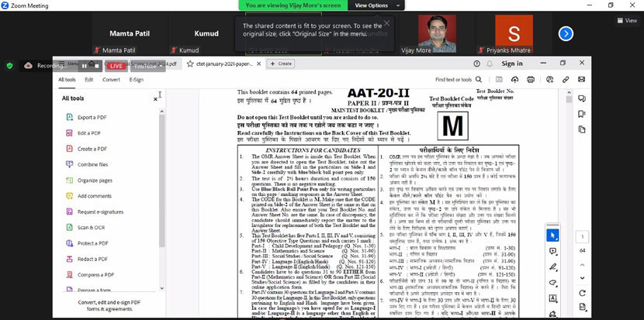Image resolution: width=644 pixels, height=320 pixels.
Task: Click the Create button
Action: click(x=281, y=64)
